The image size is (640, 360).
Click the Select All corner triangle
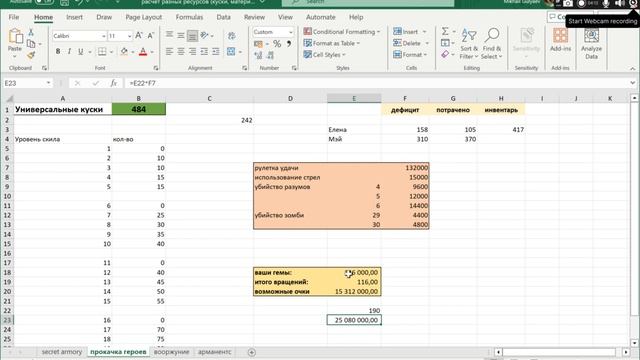click(8, 98)
